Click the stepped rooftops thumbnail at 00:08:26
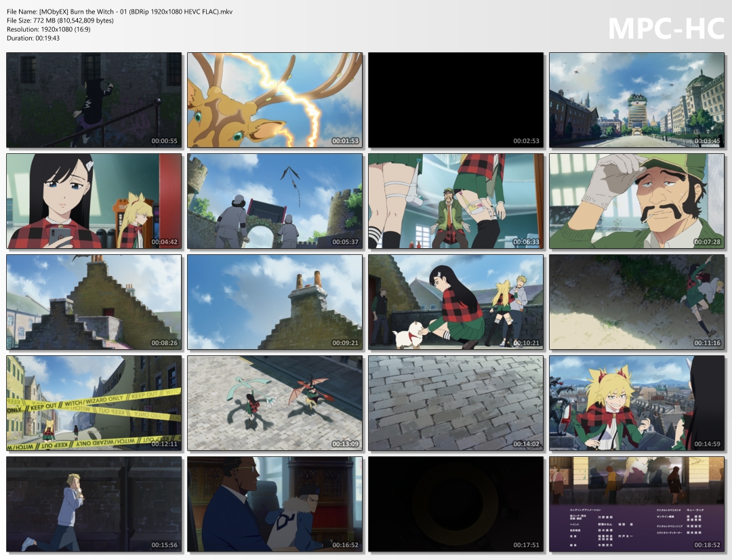Screen dimensions: 732x560 94,302
